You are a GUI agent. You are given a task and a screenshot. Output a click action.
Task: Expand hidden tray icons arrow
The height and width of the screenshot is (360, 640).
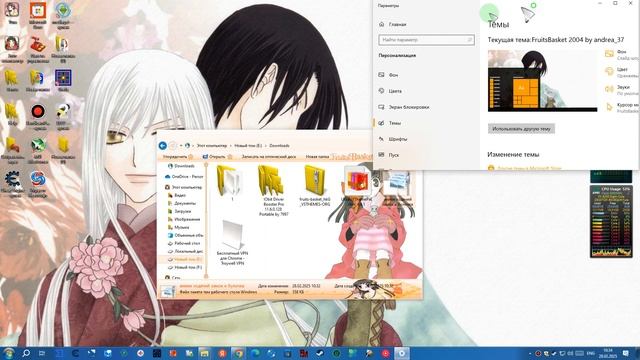(530, 353)
